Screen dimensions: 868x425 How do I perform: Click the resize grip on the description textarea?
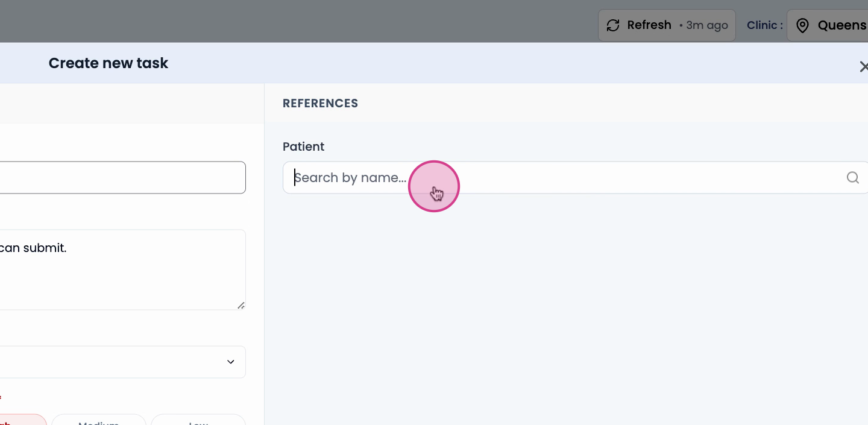(x=241, y=305)
